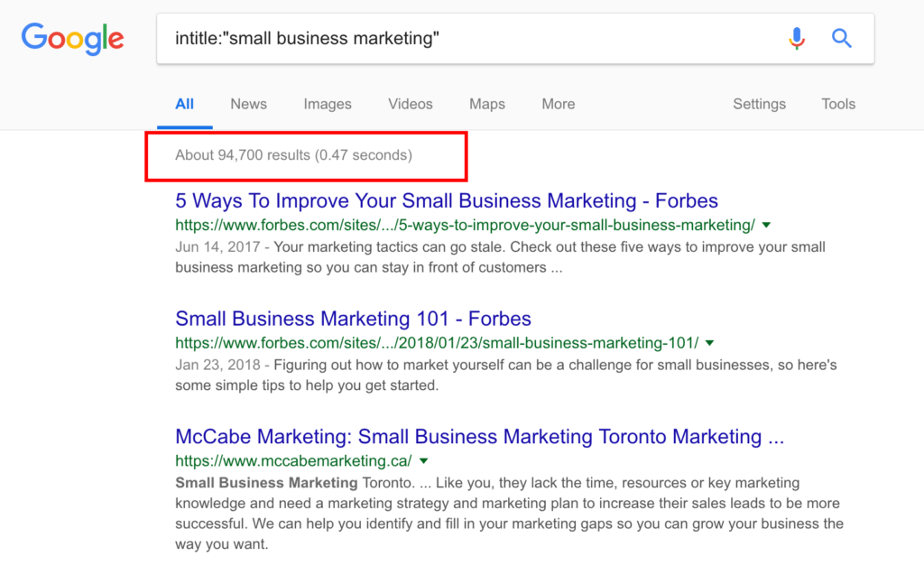Viewport: 924px width, 575px height.
Task: Open "Small Business Marketing 101 - Forbes" result
Action: (x=353, y=319)
